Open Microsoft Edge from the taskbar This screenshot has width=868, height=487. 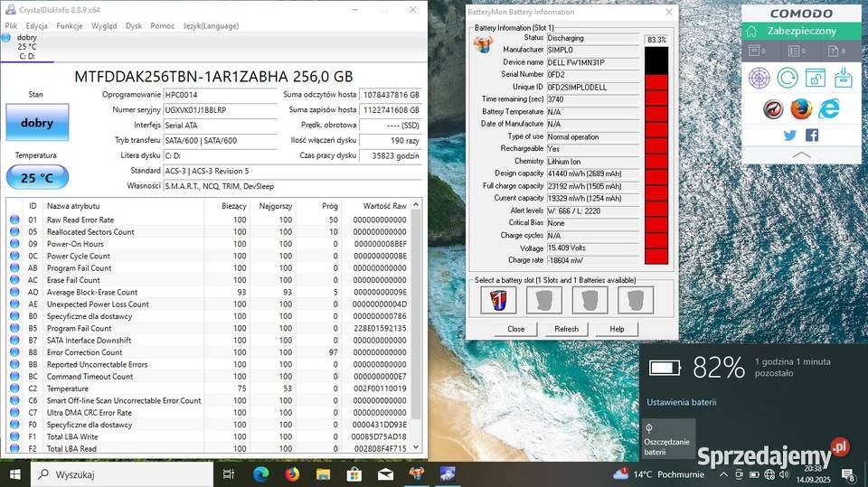pos(261,473)
